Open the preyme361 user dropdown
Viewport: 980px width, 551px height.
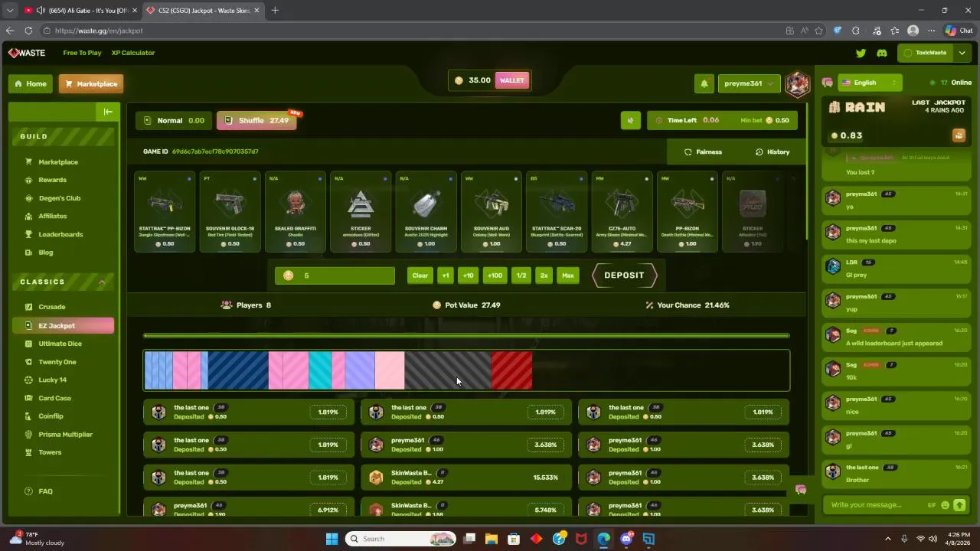[748, 83]
